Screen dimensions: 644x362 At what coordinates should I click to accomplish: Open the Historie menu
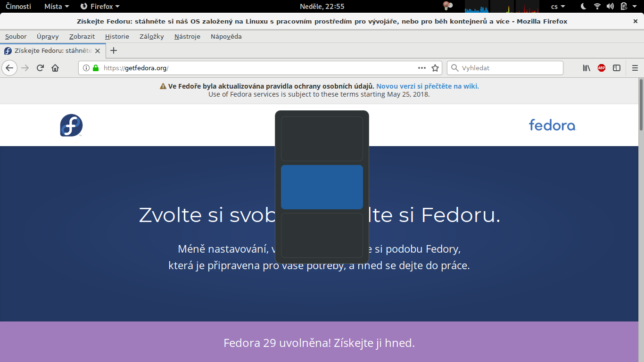117,36
